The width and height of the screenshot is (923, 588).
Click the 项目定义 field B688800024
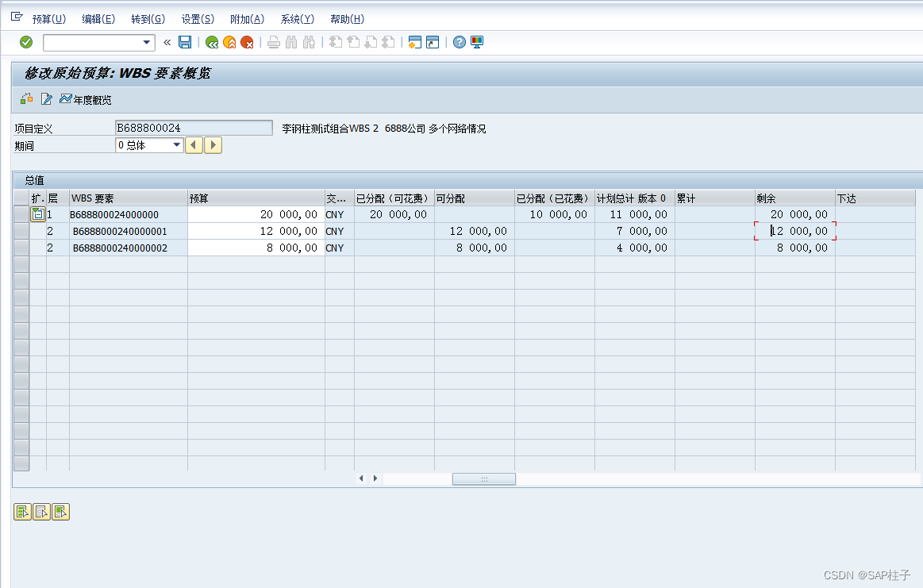coord(194,128)
